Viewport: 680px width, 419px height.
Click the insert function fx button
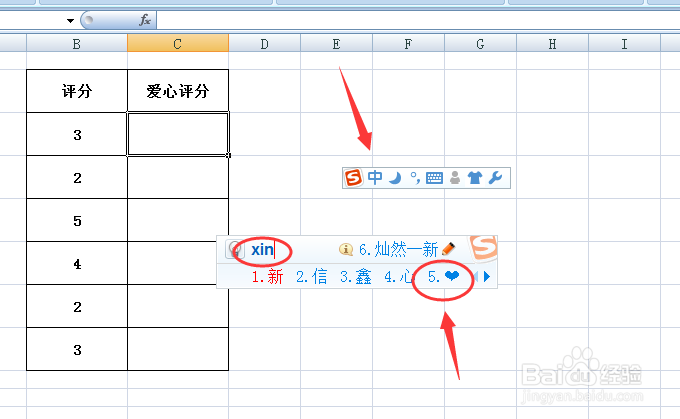pos(145,20)
